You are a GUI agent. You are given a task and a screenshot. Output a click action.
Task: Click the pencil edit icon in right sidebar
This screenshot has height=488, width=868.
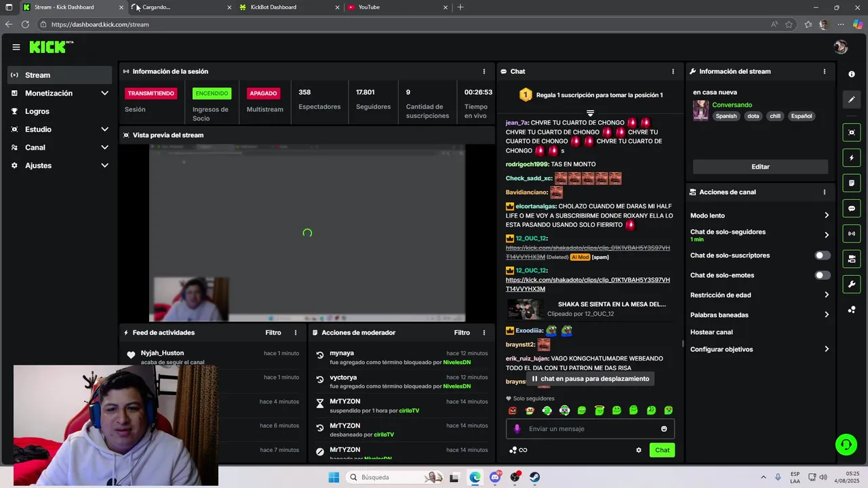click(x=852, y=100)
